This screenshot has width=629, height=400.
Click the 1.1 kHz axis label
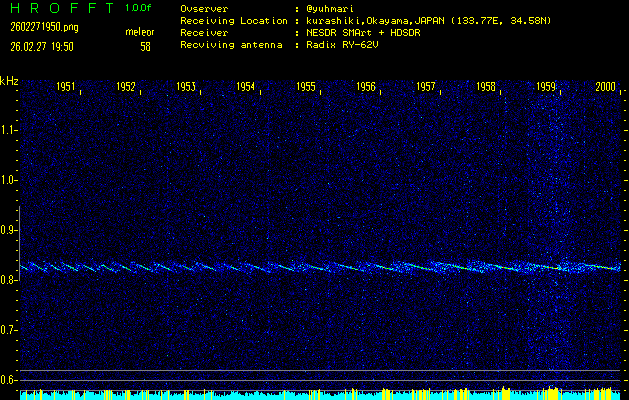click(9, 130)
